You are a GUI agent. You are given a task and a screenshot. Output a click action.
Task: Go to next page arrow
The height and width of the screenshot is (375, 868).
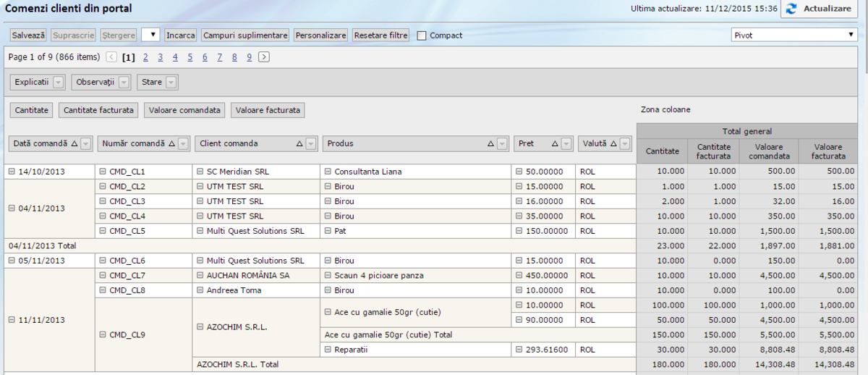pos(264,56)
